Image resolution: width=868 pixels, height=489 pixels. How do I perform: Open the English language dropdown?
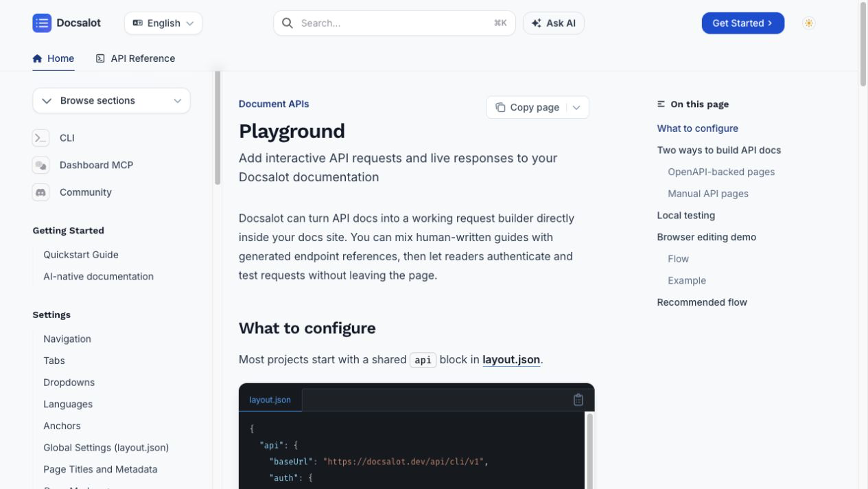tap(163, 23)
